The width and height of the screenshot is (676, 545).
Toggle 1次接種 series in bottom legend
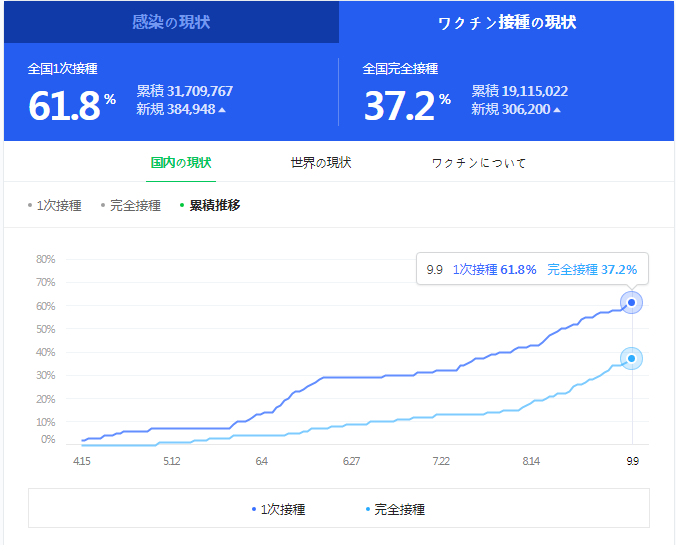click(279, 509)
